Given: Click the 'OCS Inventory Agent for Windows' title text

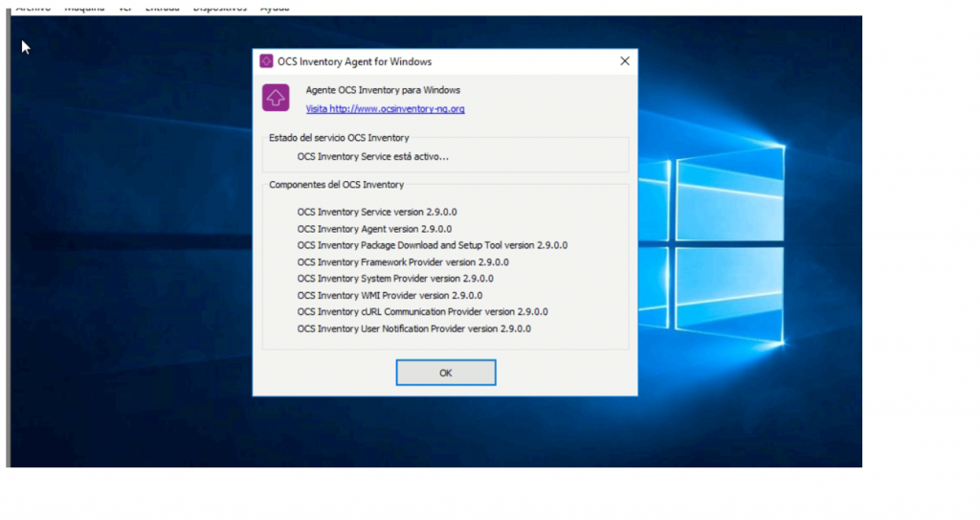Looking at the screenshot, I should coord(354,61).
